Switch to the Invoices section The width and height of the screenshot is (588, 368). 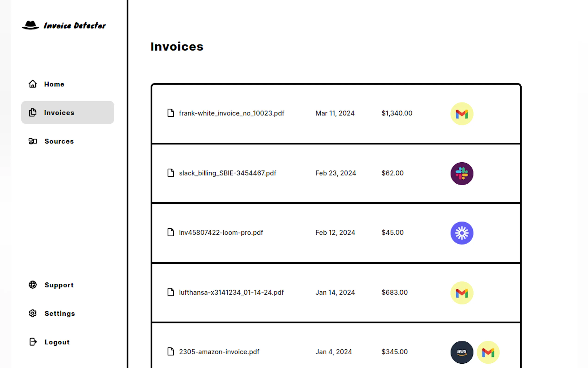pos(59,112)
